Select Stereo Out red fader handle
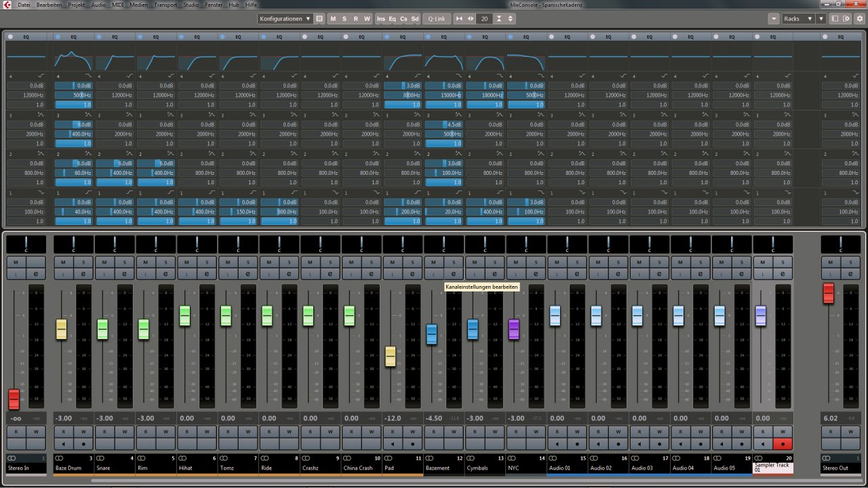The height and width of the screenshot is (488, 868). click(828, 293)
